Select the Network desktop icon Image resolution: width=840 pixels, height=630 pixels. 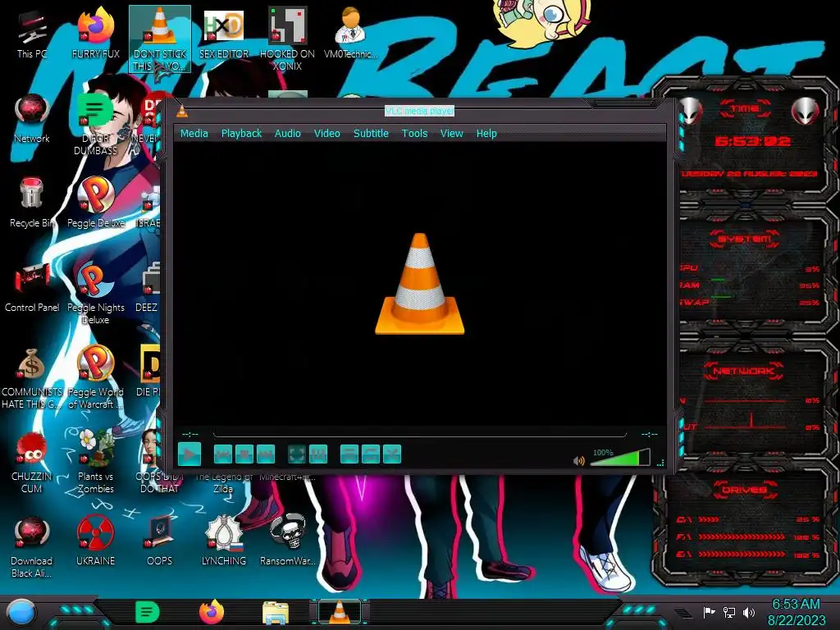(x=32, y=118)
